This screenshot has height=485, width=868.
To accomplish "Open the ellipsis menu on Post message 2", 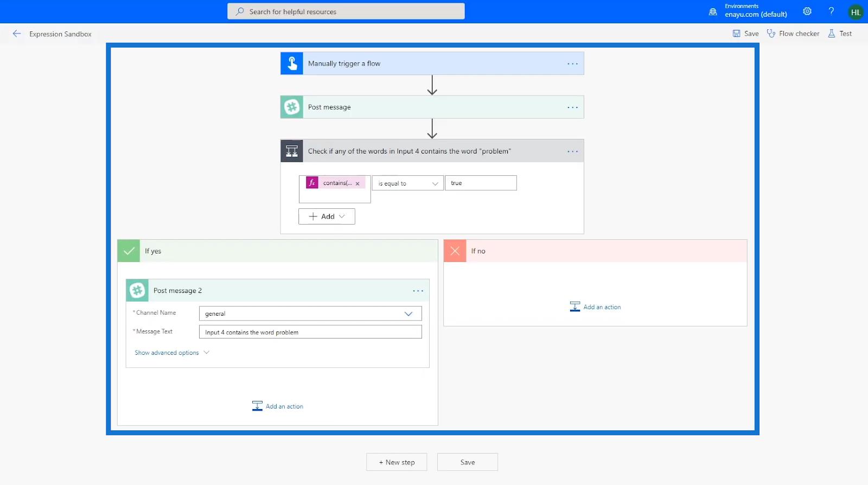I will click(x=418, y=291).
